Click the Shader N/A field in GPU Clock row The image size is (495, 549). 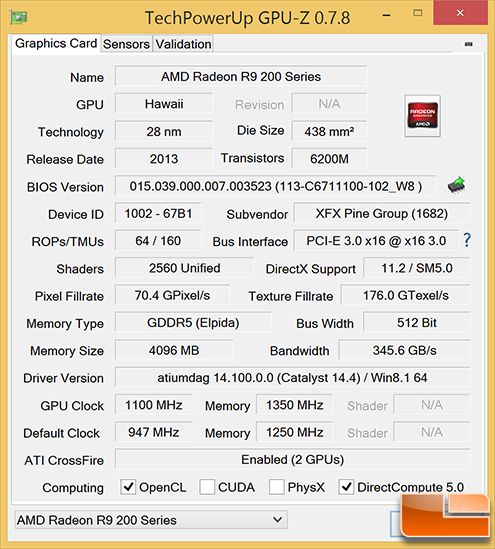[x=432, y=405]
